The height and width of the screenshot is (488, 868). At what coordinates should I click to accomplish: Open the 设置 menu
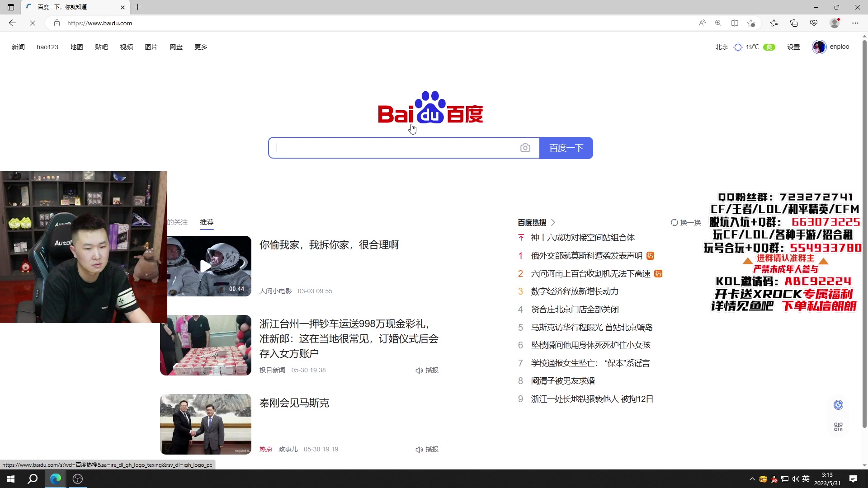[x=793, y=47]
